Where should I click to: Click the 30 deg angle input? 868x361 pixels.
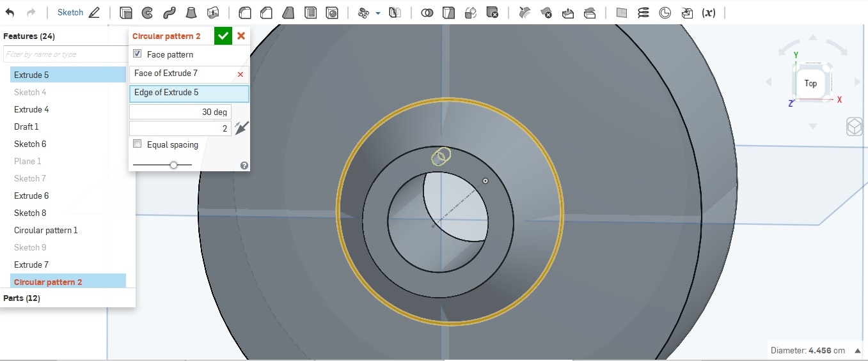(180, 112)
